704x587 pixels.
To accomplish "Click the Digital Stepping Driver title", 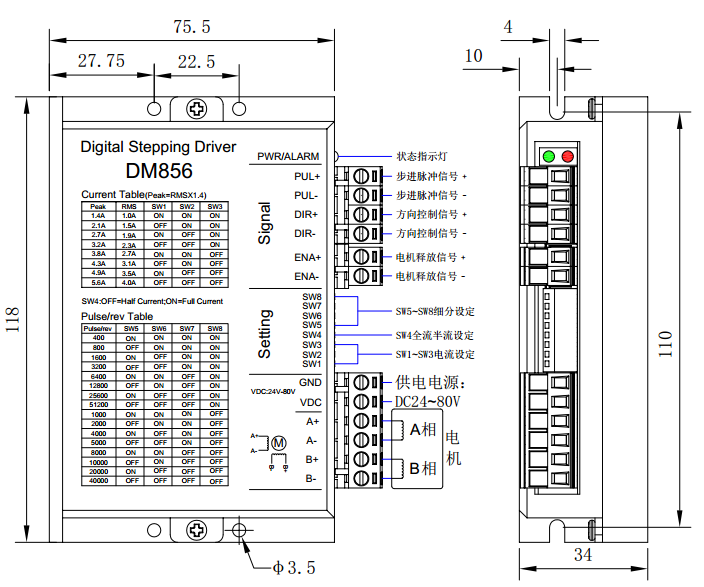I will coord(158,147).
